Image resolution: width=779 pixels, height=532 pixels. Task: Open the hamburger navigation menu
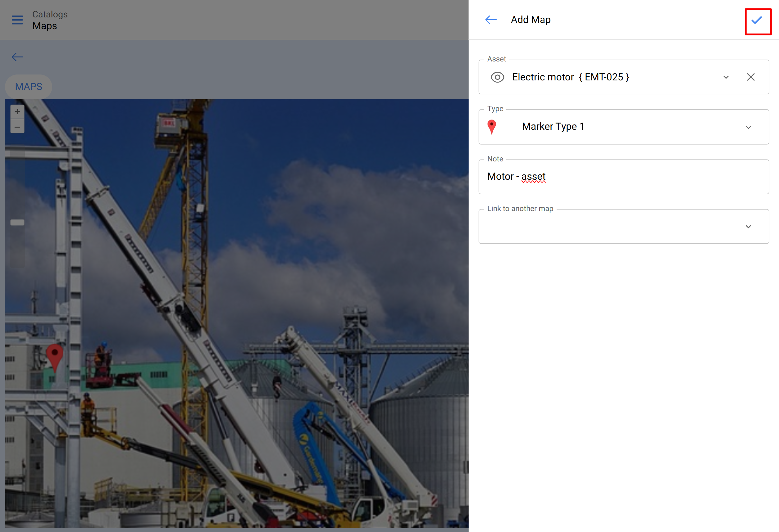pyautogui.click(x=17, y=20)
